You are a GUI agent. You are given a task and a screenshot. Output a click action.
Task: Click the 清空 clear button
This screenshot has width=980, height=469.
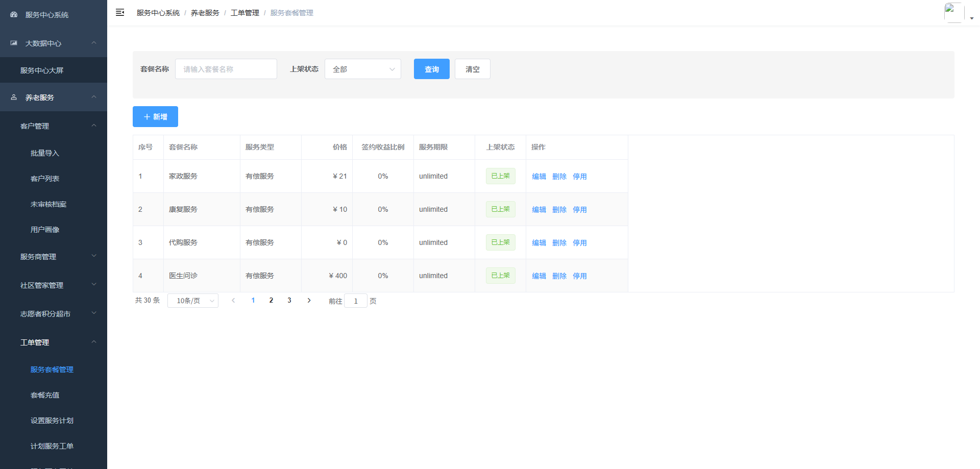[473, 69]
